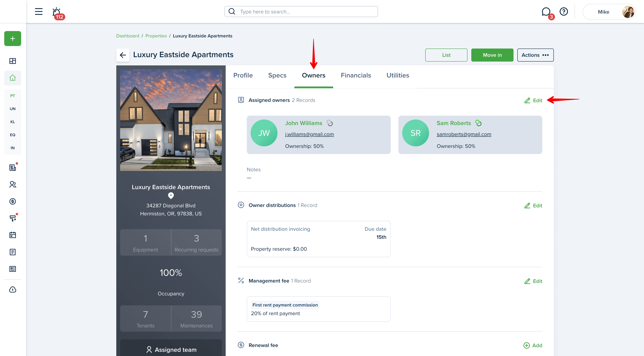
Task: Open the Tenants count tile
Action: point(145,318)
